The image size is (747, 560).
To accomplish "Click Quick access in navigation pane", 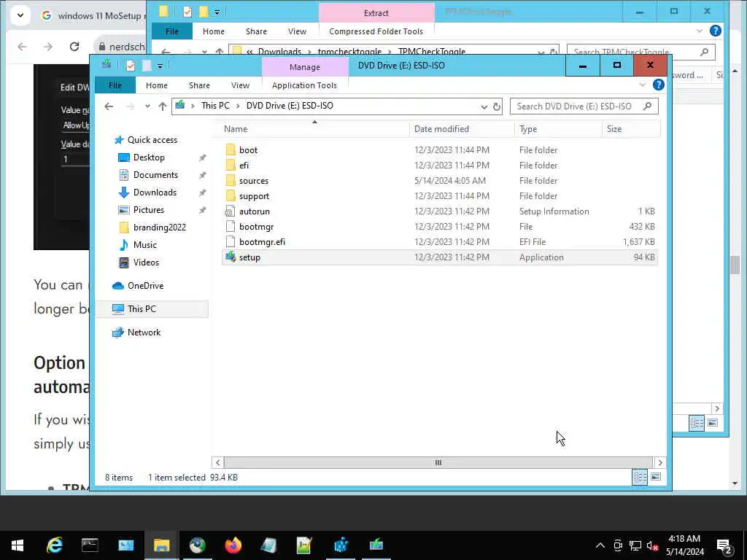I will pyautogui.click(x=152, y=140).
